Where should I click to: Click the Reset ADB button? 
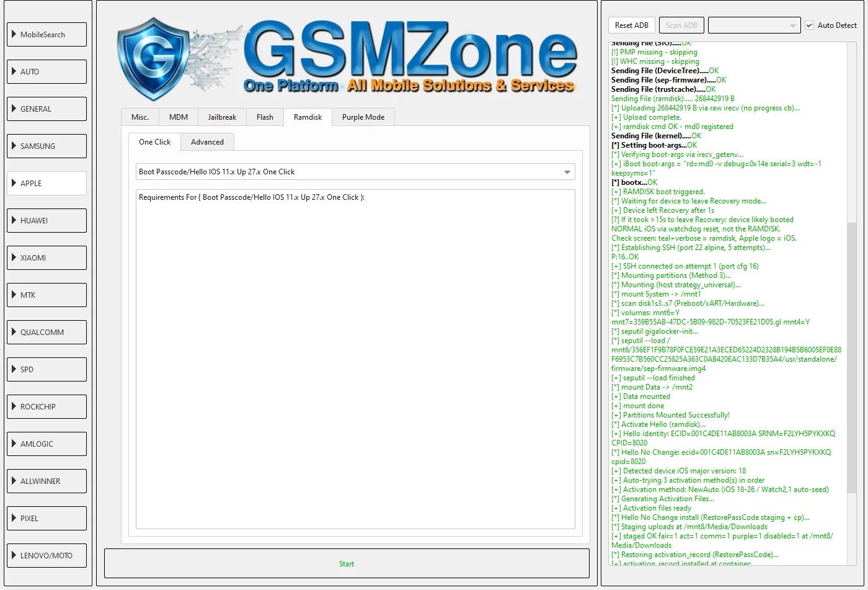(x=632, y=25)
